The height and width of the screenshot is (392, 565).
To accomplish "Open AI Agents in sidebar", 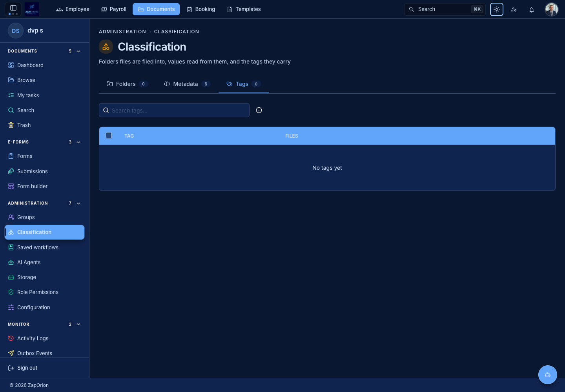I will (x=44, y=262).
